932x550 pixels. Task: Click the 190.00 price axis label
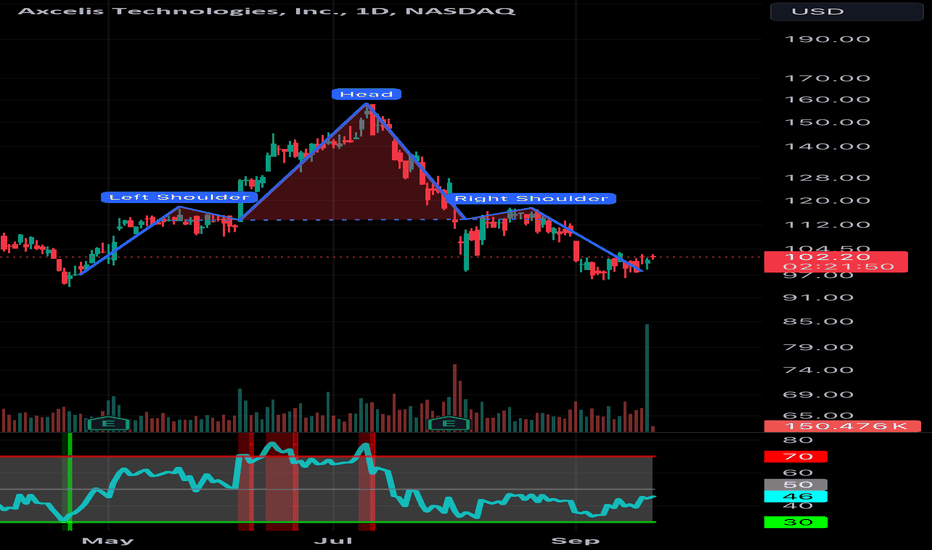(x=827, y=39)
